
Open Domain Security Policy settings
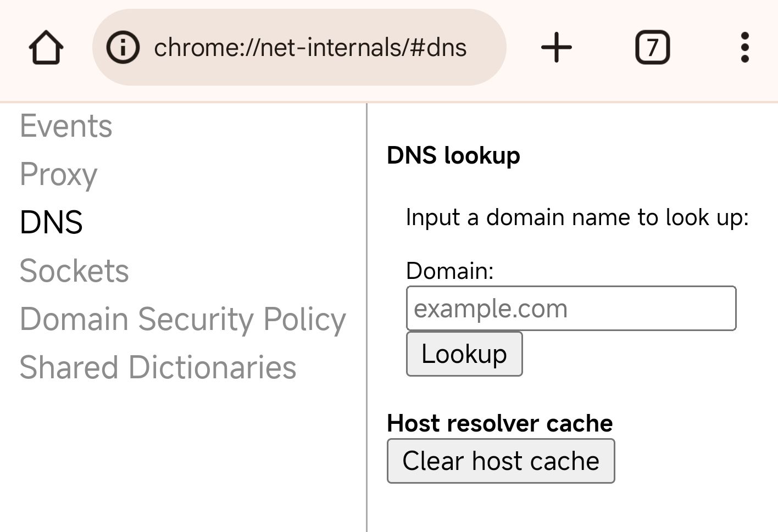[182, 319]
